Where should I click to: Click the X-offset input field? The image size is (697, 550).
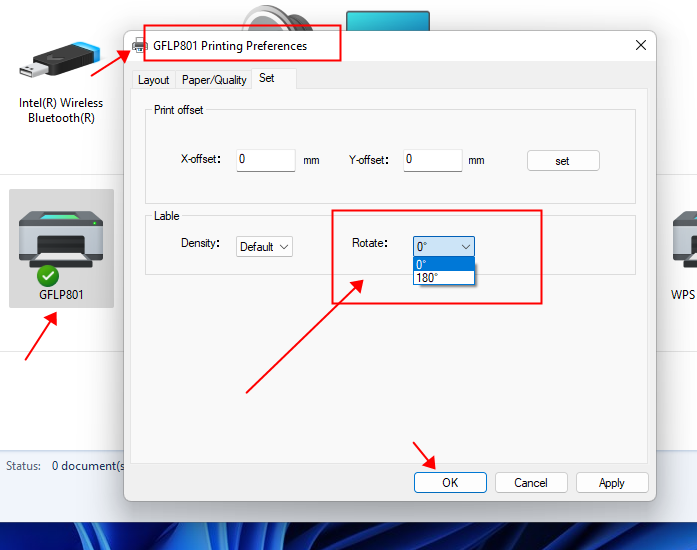point(265,160)
